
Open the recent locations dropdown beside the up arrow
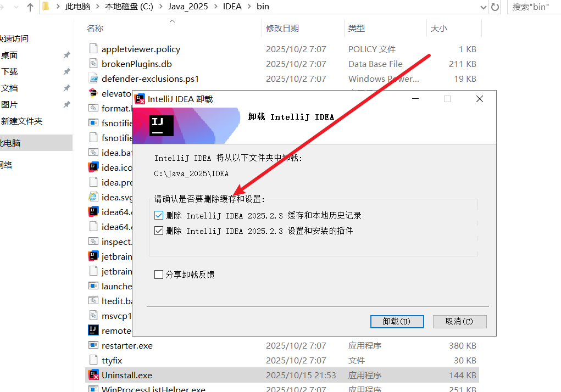click(x=17, y=7)
